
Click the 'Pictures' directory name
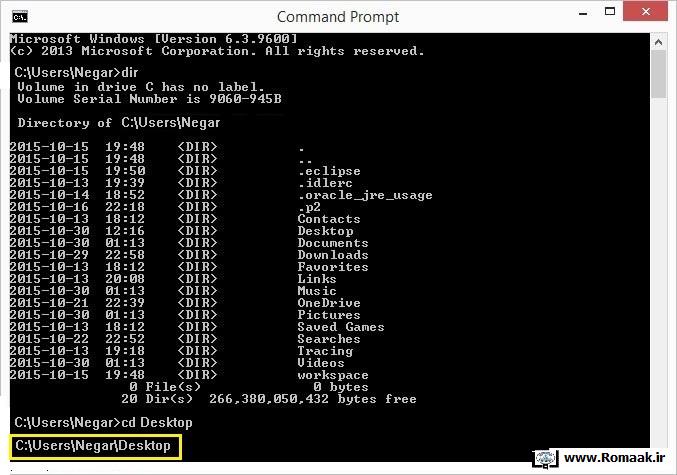329,315
